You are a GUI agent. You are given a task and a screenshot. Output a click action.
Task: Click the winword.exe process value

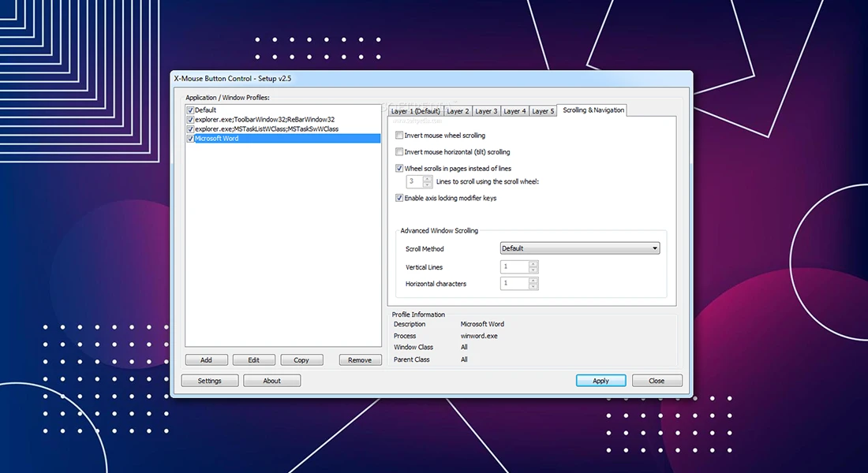click(x=479, y=336)
